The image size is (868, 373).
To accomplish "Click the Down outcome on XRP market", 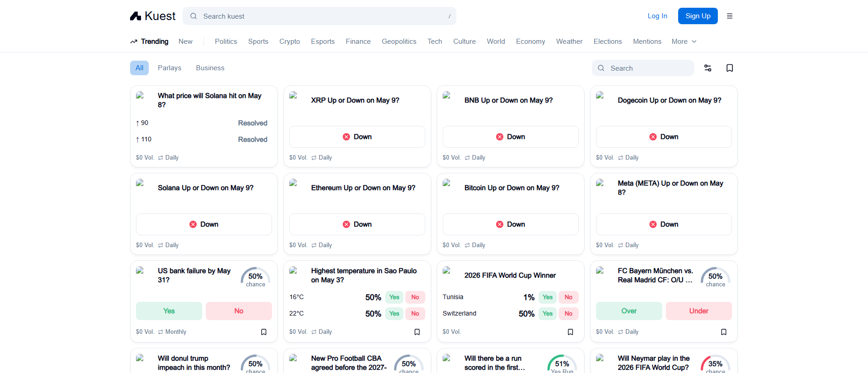I will point(357,137).
